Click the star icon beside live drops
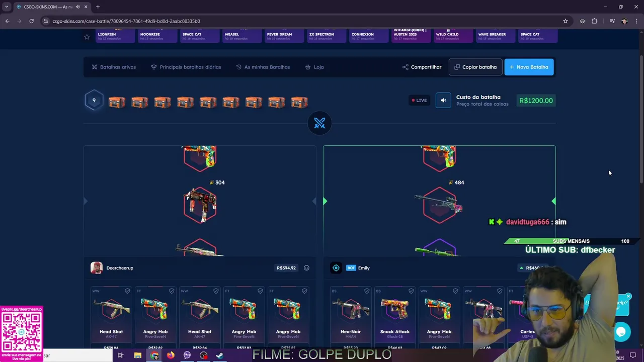The image size is (644, 362). click(87, 37)
